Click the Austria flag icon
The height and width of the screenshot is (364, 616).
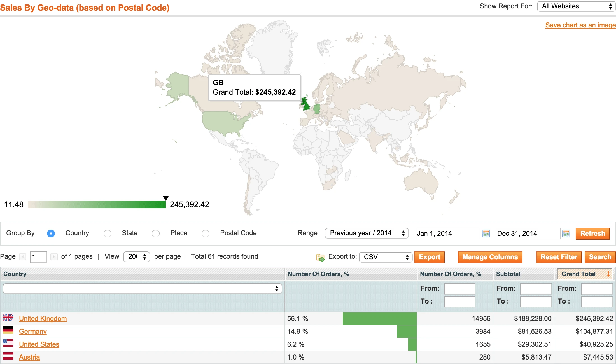(x=8, y=355)
